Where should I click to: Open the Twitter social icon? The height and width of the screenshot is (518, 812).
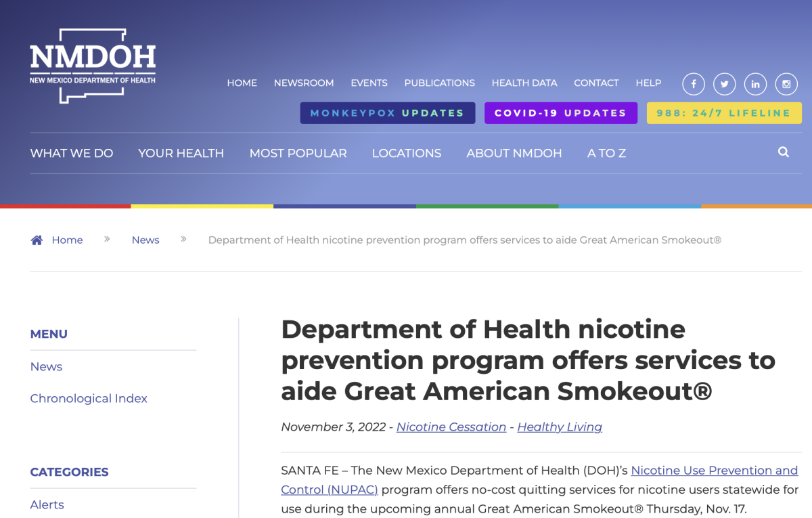tap(724, 84)
